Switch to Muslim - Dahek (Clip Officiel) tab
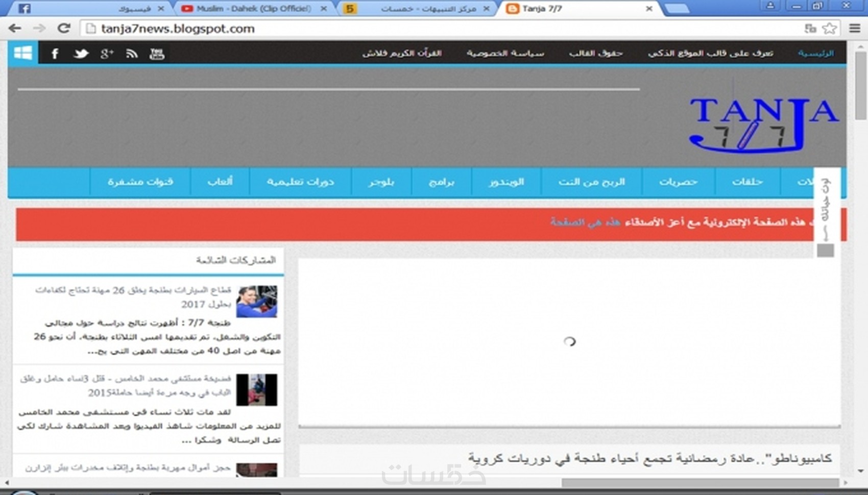This screenshot has width=868, height=495. pyautogui.click(x=254, y=9)
